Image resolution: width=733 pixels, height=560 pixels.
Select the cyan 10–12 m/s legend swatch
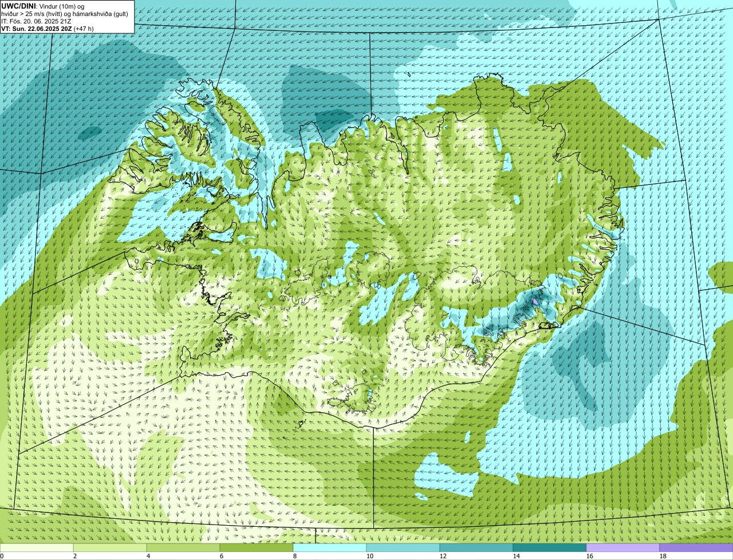403,548
